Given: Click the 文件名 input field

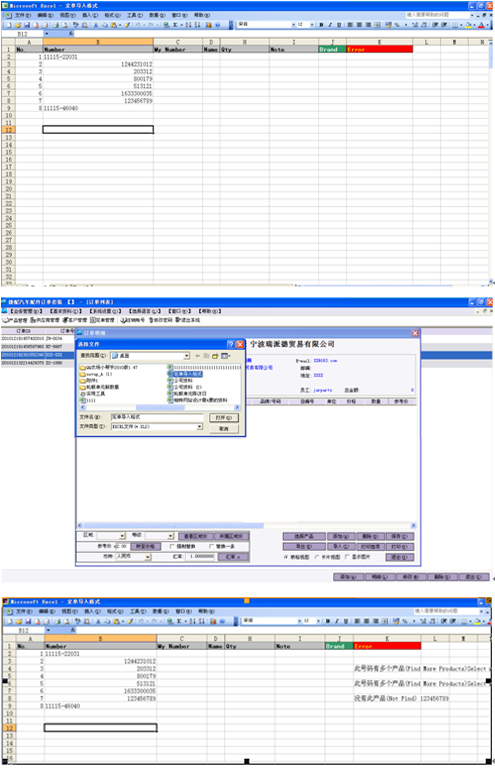Looking at the screenshot, I should (157, 417).
